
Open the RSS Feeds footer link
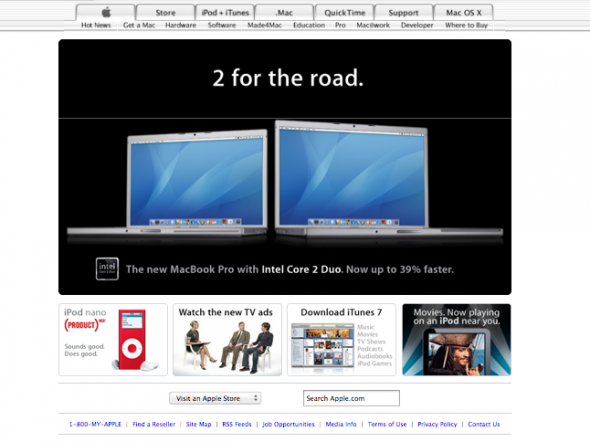237,424
